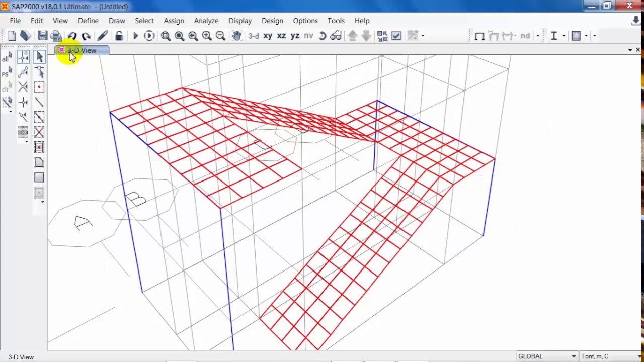Screen dimensions: 644x362
Task: Open the Edit menu
Action: tap(37, 21)
